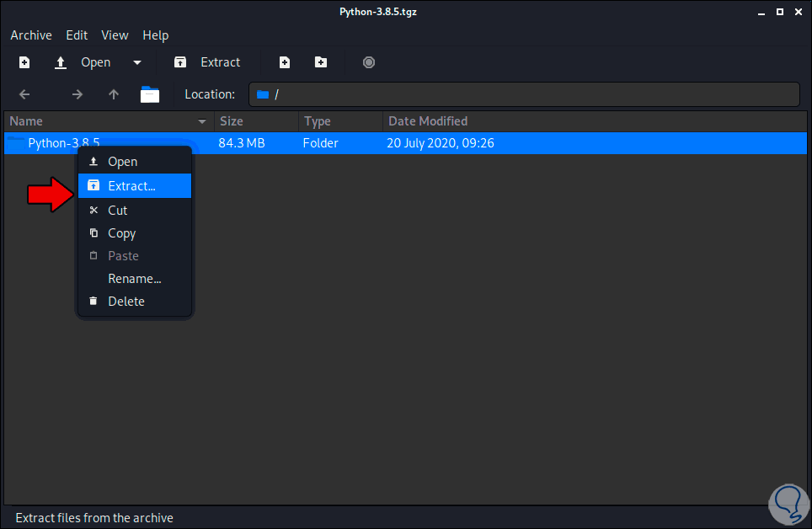Screen dimensions: 812x529
Task: Click the Open archive upload-arrow icon
Action: [x=61, y=62]
